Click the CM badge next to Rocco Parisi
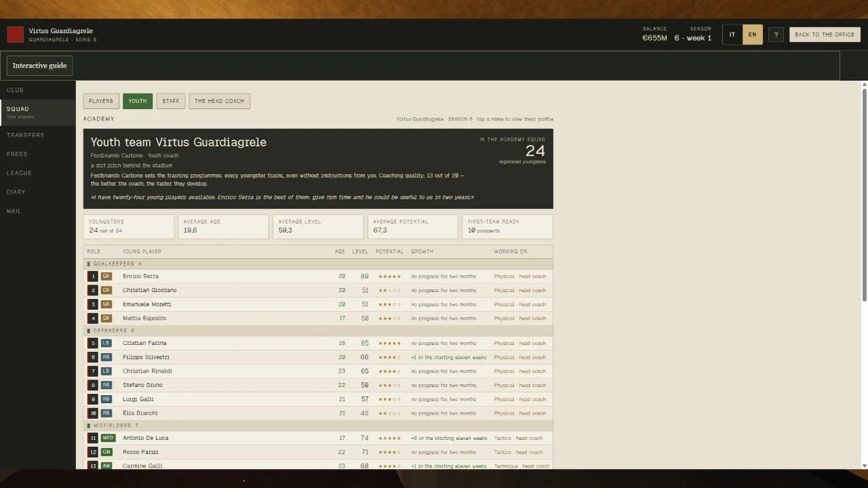This screenshot has height=488, width=868. (106, 452)
